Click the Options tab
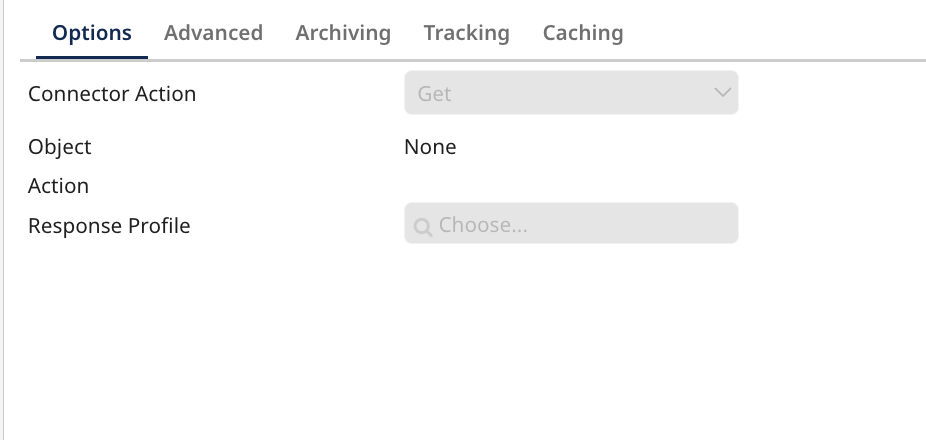The image size is (926, 440). [x=92, y=32]
